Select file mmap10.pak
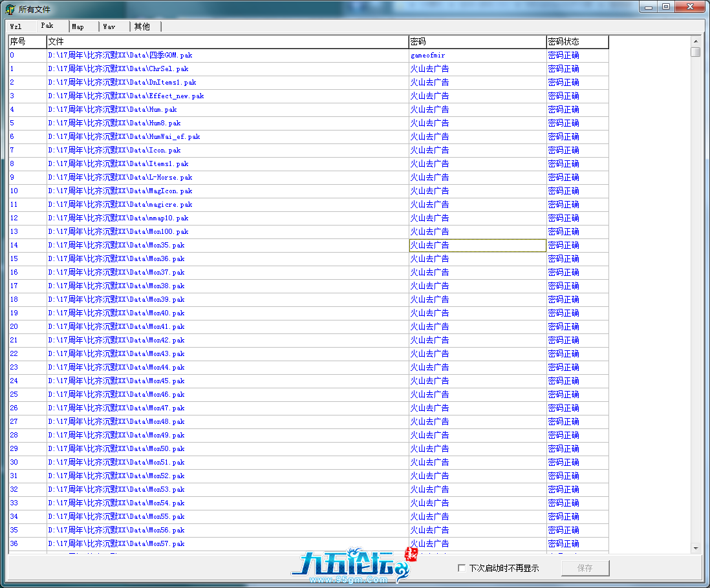Screen dimensions: 710x588 228,218
